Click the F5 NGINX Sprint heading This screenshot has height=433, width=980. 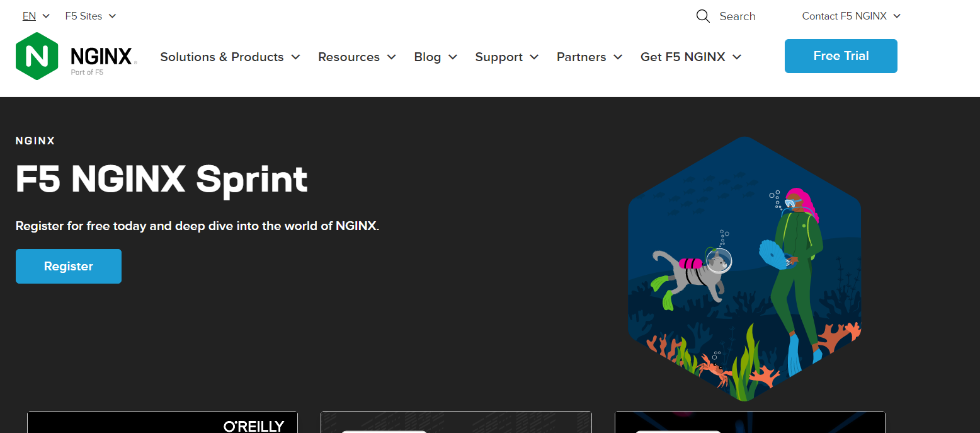coord(161,180)
